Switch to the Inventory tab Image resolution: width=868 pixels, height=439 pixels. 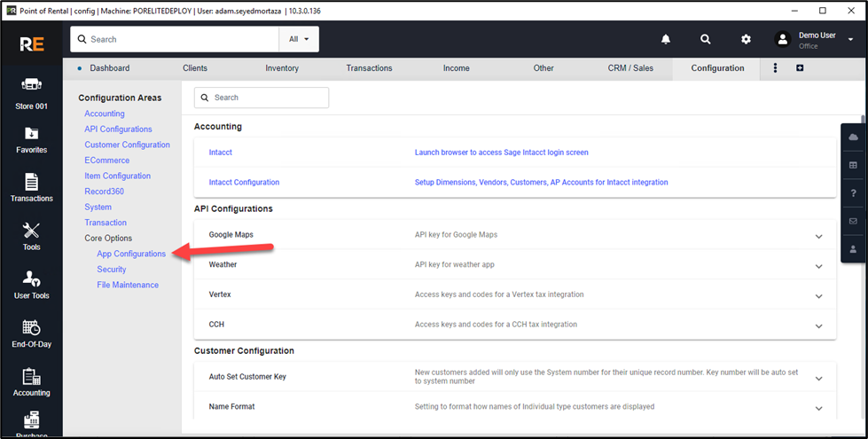(x=283, y=68)
